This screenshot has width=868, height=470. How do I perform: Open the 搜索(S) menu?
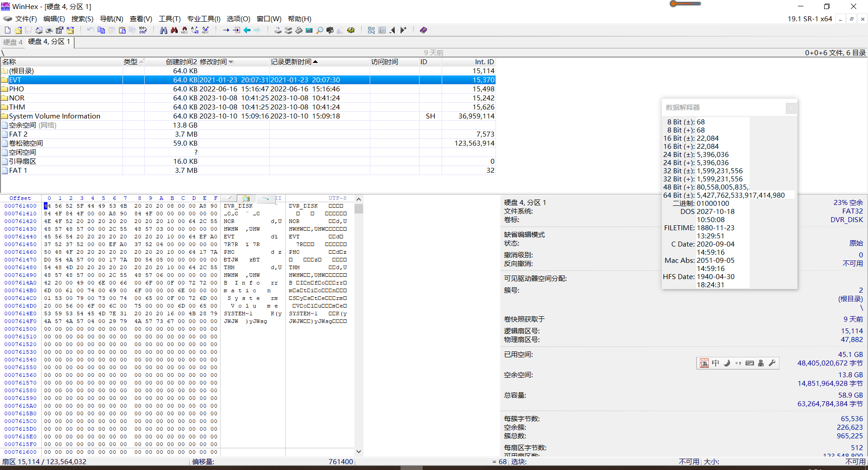pos(82,19)
